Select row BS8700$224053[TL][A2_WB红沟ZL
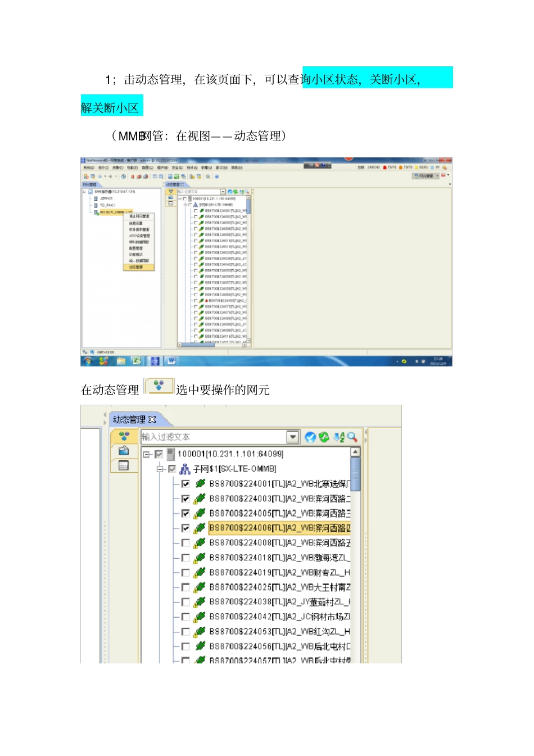The height and width of the screenshot is (756, 534). click(x=279, y=631)
